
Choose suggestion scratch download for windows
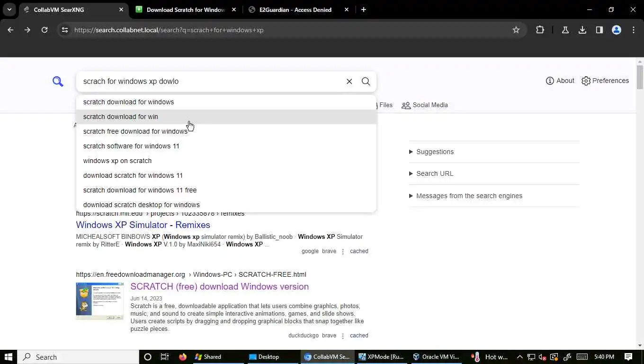click(226, 102)
